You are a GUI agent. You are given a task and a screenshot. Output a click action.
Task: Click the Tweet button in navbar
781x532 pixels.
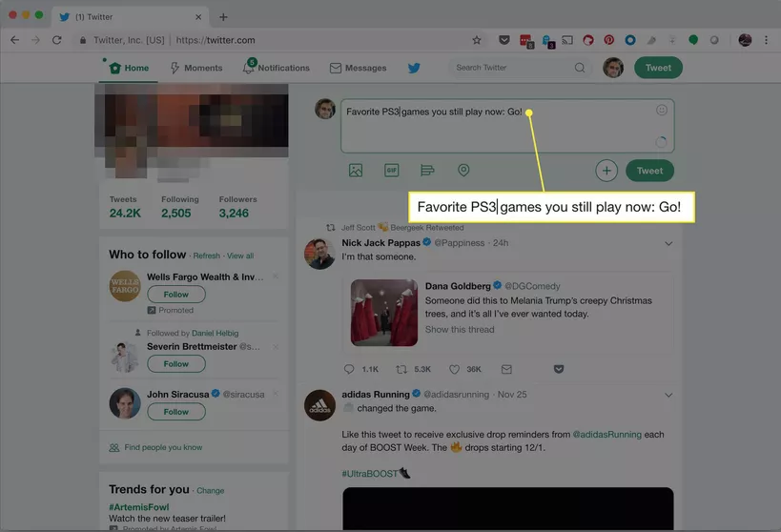pyautogui.click(x=658, y=68)
